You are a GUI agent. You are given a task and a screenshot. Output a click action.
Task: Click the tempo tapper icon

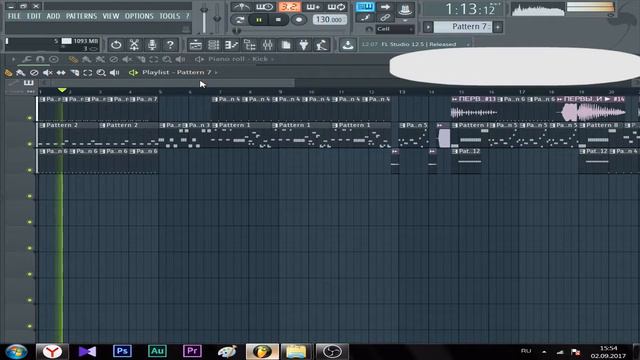[x=322, y=45]
